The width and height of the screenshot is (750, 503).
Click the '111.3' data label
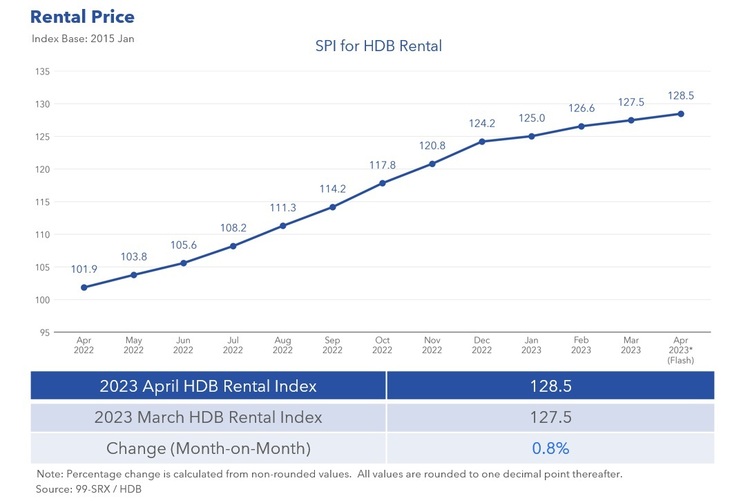(283, 208)
